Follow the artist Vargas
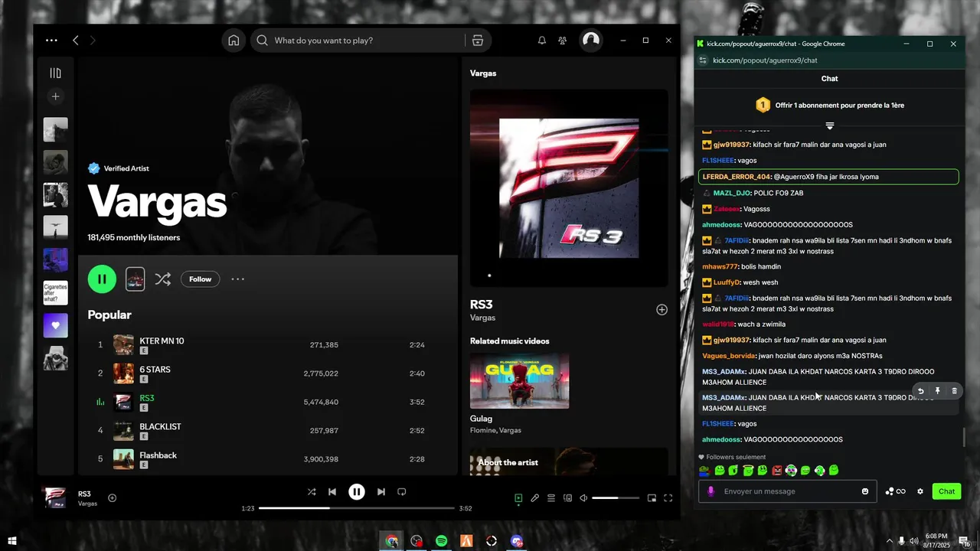This screenshot has width=980, height=551. pyautogui.click(x=201, y=279)
